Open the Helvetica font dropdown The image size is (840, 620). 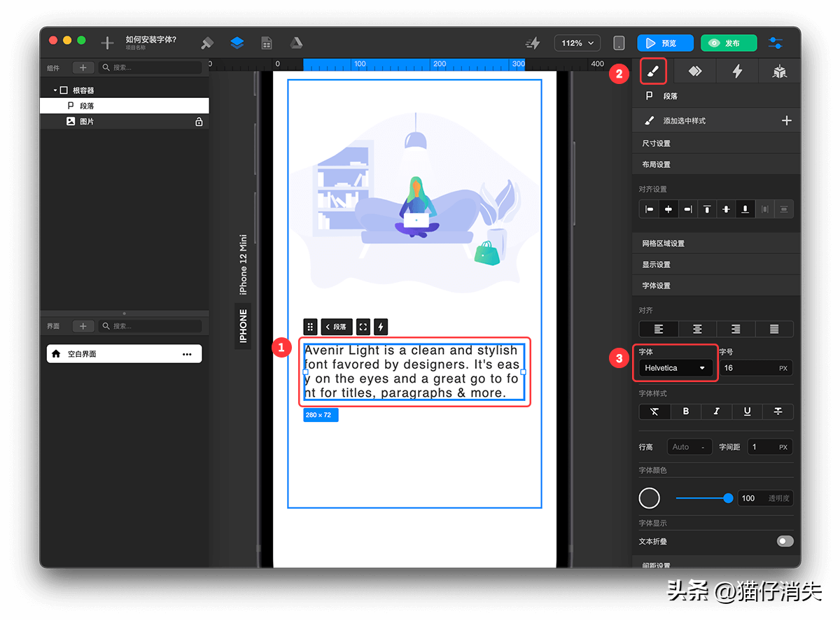pos(675,368)
